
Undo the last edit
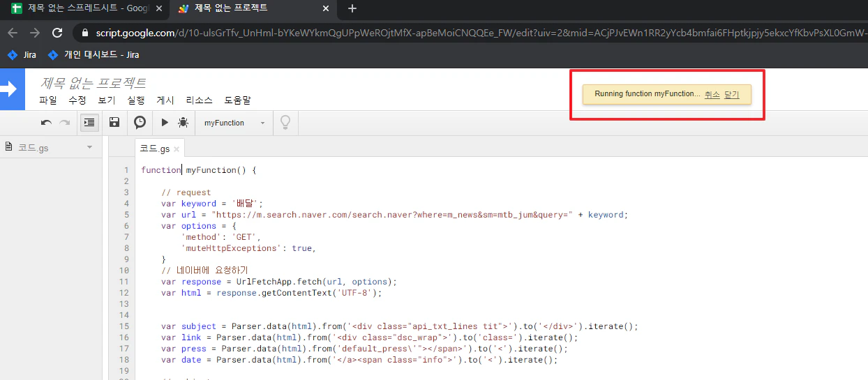pyautogui.click(x=46, y=123)
